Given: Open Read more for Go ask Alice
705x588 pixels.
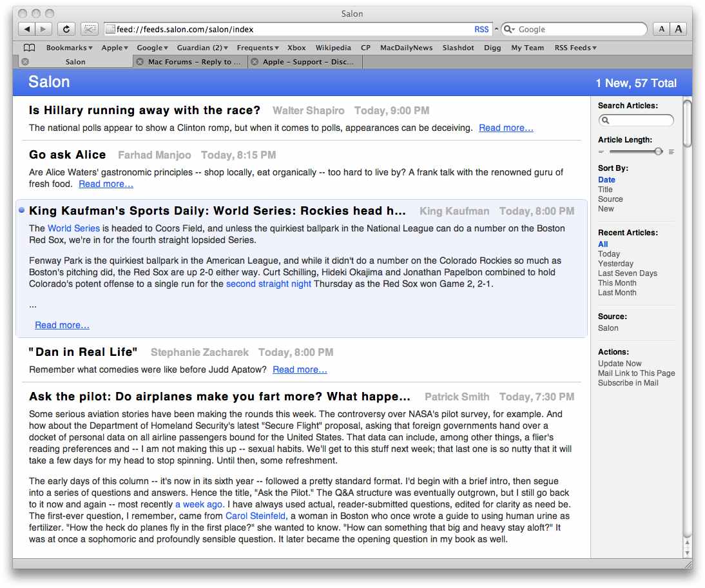Looking at the screenshot, I should point(106,184).
